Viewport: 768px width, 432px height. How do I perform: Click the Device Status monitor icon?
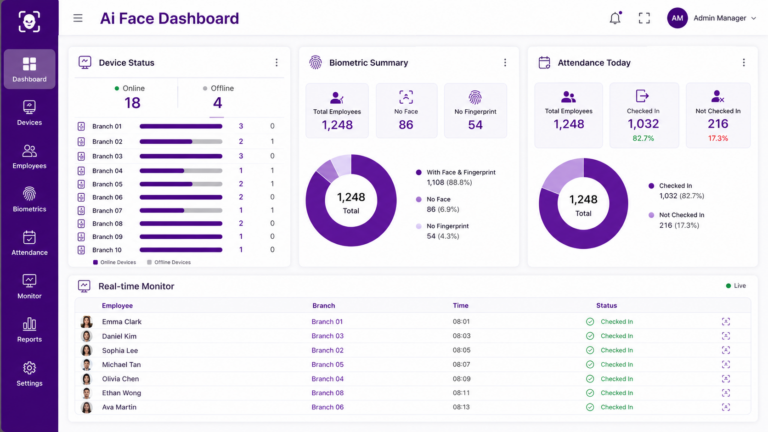click(x=85, y=62)
